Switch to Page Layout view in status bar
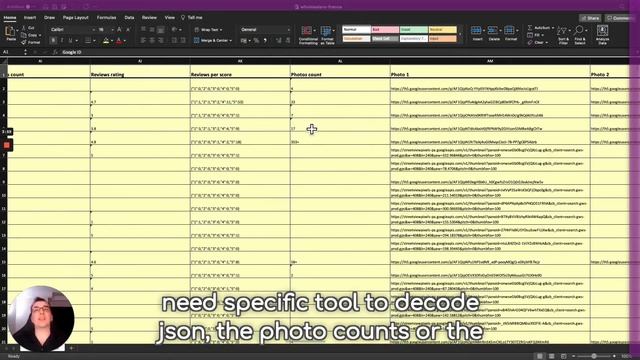This screenshot has height=360, width=640. click(551, 356)
